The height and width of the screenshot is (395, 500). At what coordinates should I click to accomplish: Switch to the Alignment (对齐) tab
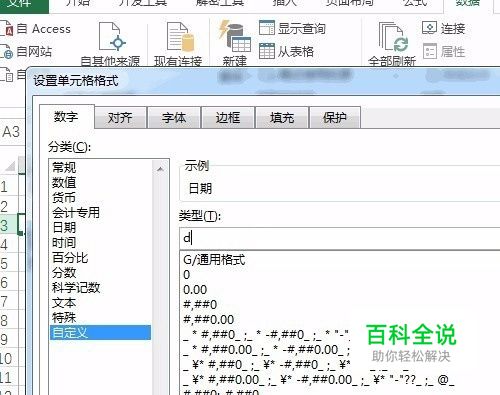tap(120, 118)
